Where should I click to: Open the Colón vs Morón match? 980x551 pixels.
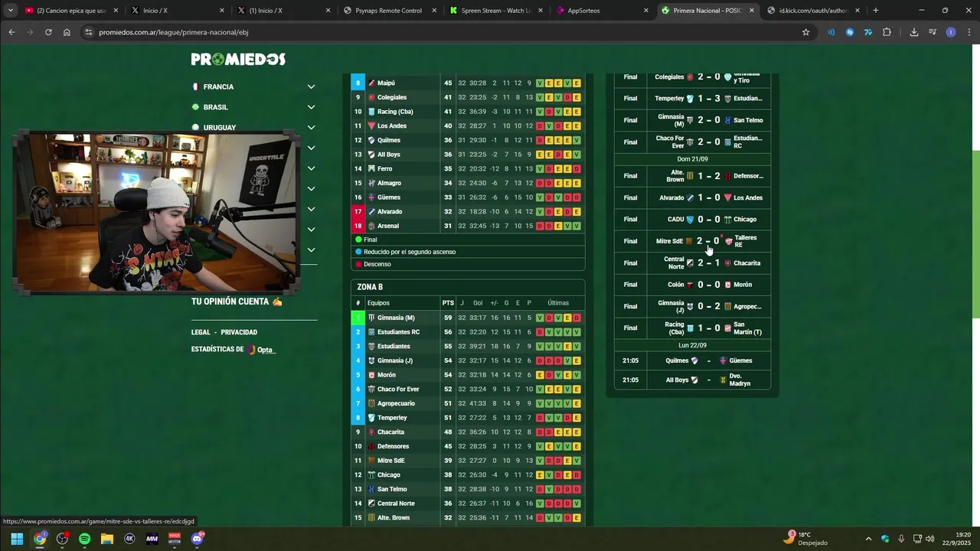(x=692, y=285)
